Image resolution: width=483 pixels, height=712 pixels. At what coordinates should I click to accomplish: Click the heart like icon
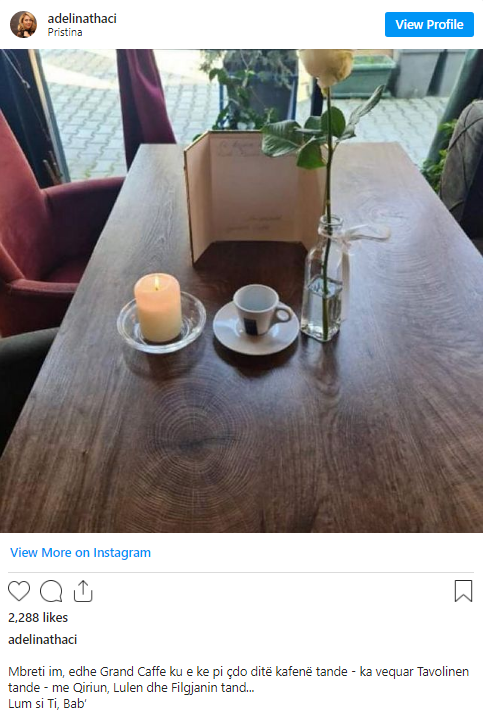(x=19, y=591)
